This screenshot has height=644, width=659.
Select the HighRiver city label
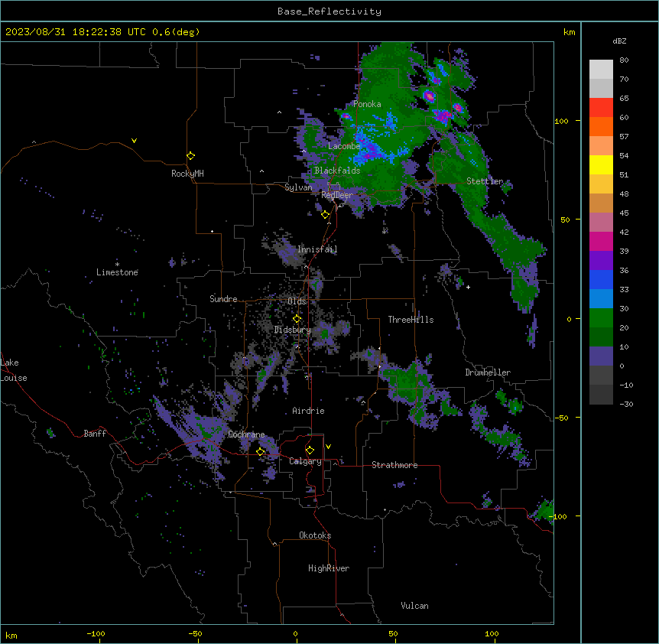tap(329, 568)
